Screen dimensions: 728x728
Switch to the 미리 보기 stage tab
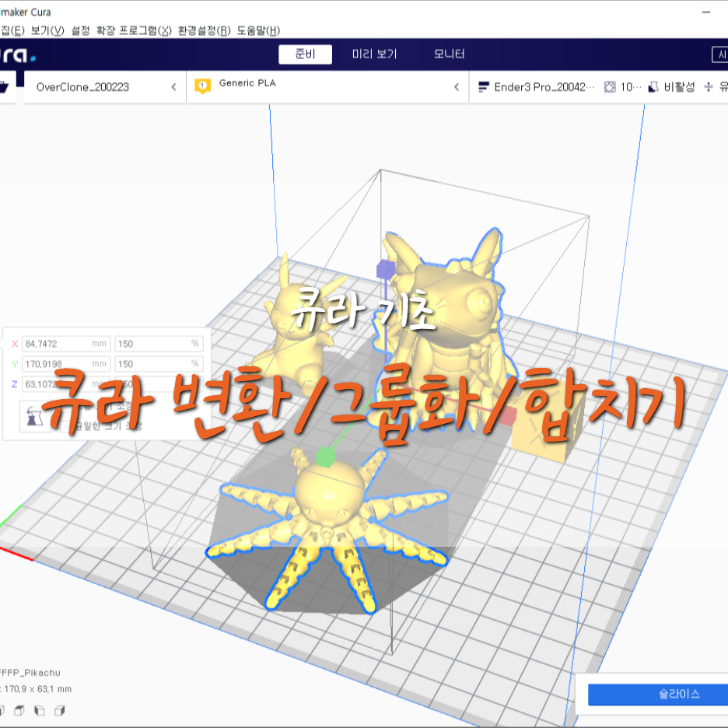click(x=374, y=54)
